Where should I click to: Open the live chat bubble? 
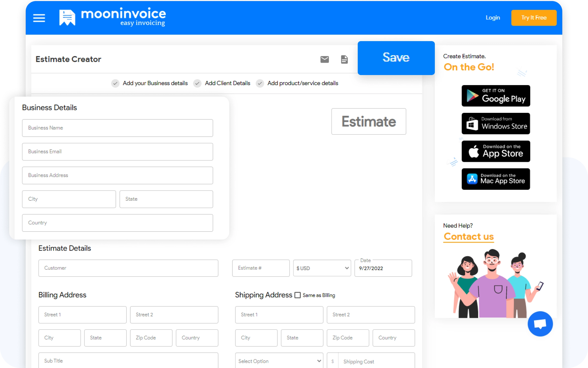coord(540,324)
